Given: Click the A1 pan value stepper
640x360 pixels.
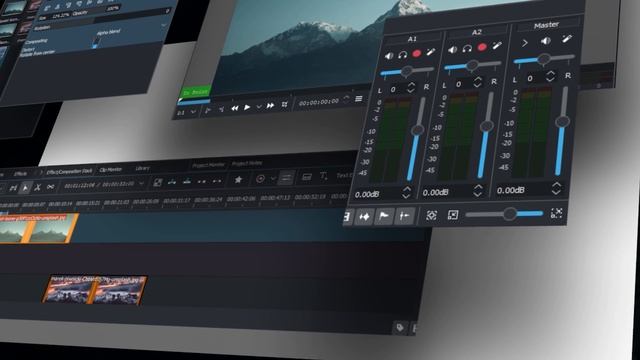Looking at the screenshot, I should coord(411,87).
